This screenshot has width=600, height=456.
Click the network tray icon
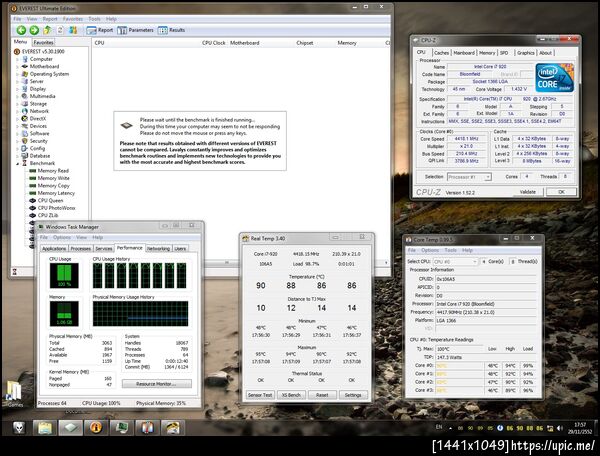click(x=550, y=428)
